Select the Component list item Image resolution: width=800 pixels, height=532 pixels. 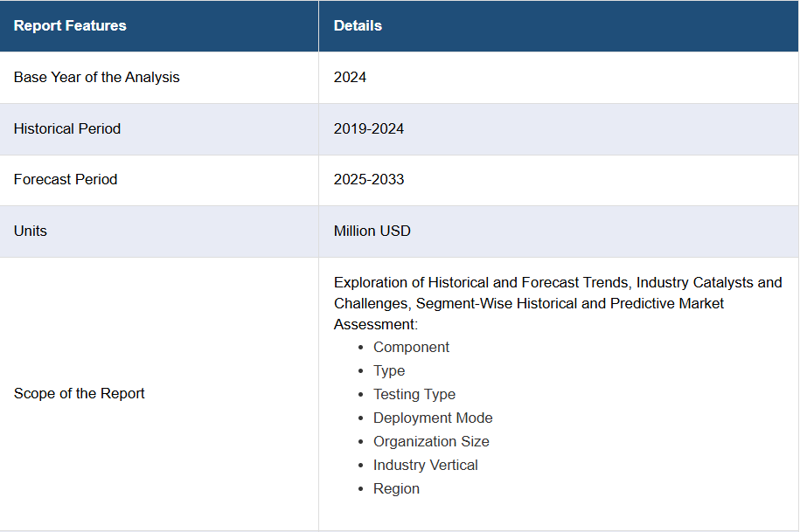tap(411, 347)
